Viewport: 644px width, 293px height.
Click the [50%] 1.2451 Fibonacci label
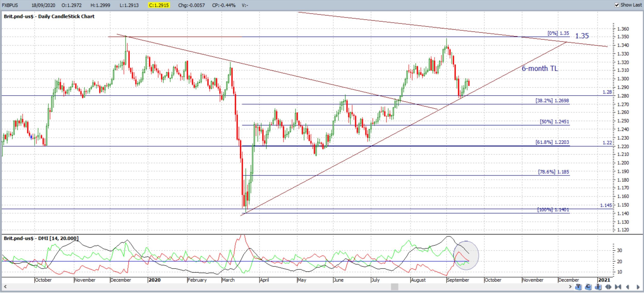coord(554,122)
